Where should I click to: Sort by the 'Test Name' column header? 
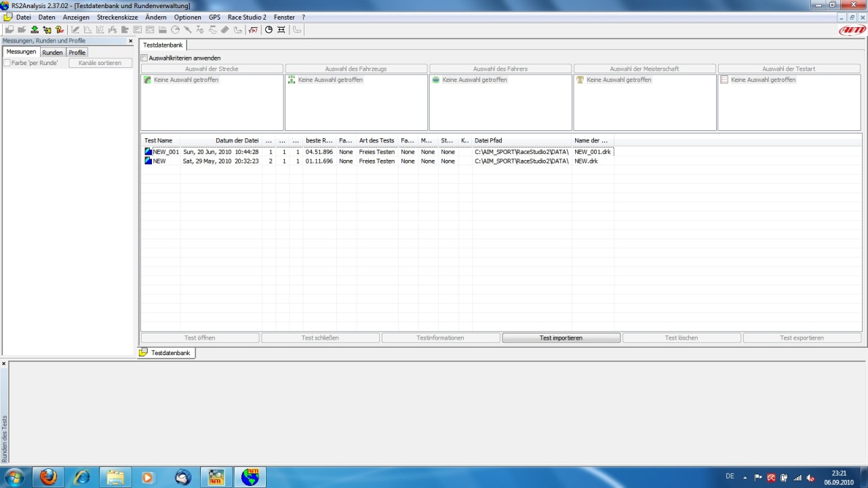161,141
